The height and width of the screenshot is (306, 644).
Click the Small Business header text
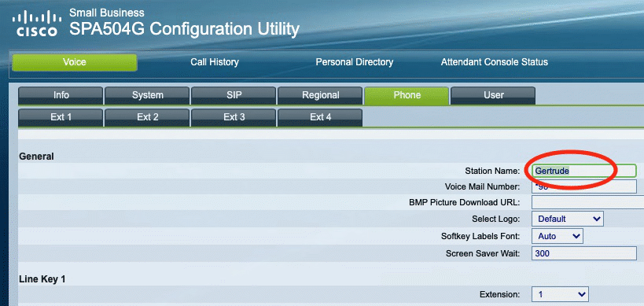pos(107,13)
